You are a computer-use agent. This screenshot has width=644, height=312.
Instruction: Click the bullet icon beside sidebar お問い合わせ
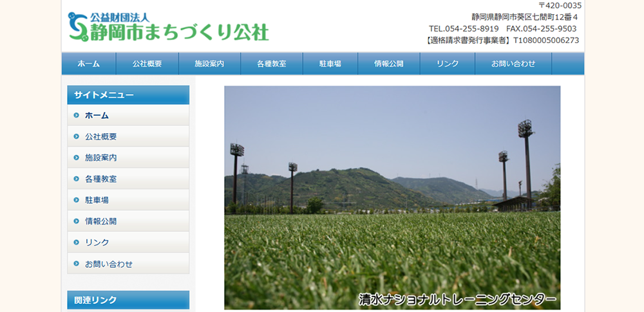[76, 264]
